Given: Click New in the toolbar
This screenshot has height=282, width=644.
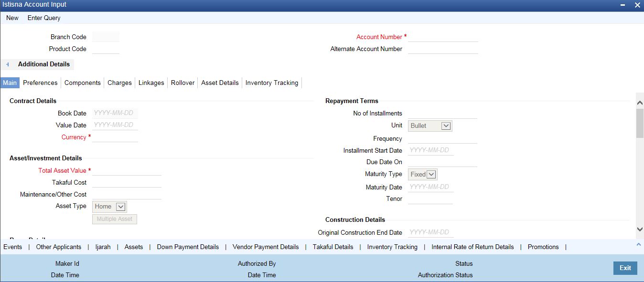Looking at the screenshot, I should pyautogui.click(x=12, y=18).
